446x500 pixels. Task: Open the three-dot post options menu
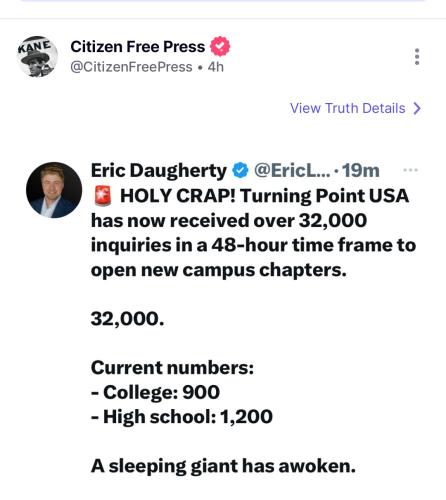point(417,57)
